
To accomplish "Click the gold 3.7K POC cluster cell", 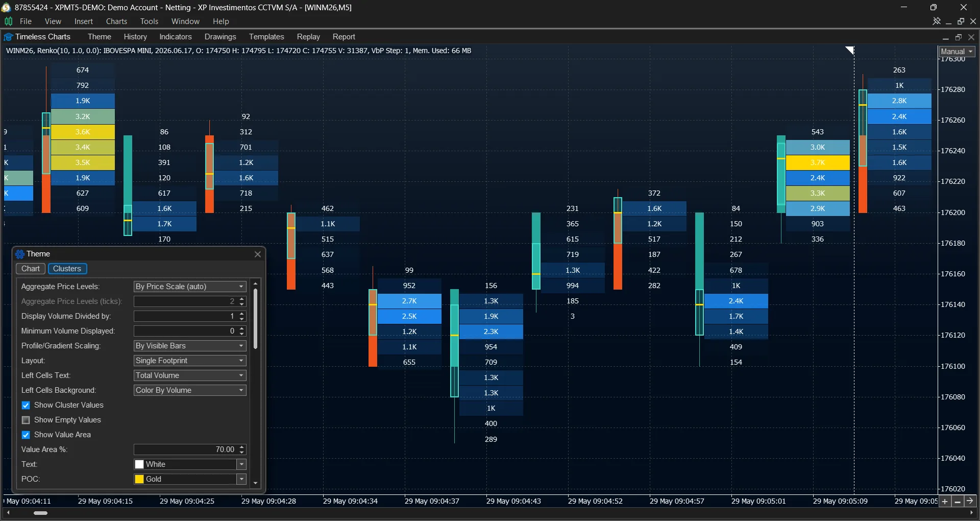I will pyautogui.click(x=818, y=162).
